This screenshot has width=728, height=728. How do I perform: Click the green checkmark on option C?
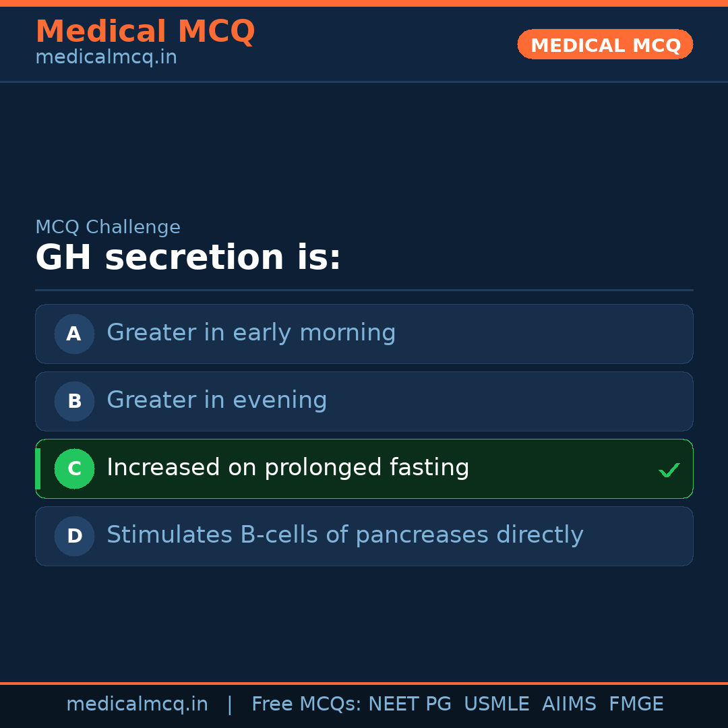[669, 470]
